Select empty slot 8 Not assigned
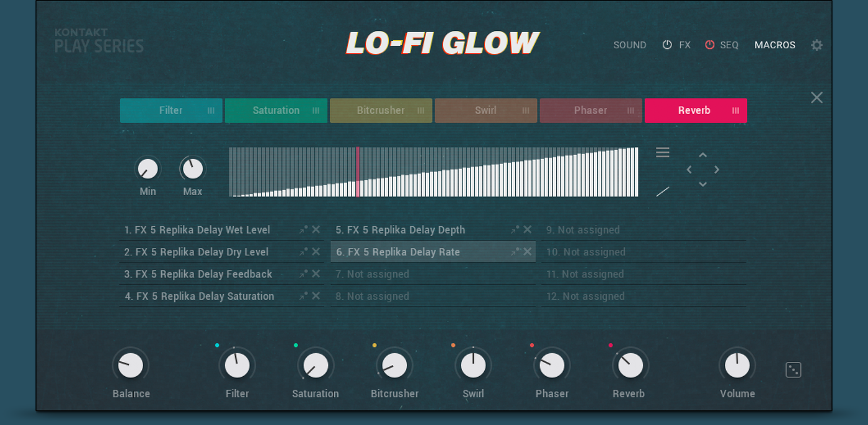The width and height of the screenshot is (868, 425). tap(433, 296)
